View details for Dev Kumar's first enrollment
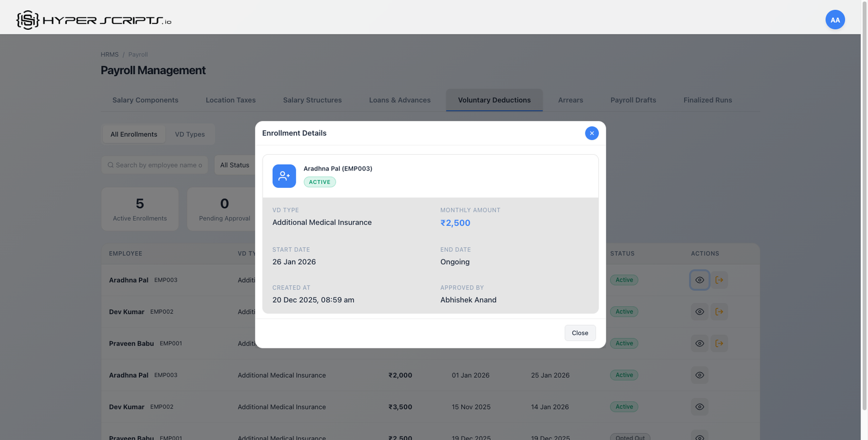Screen dimensions: 868x440 click(x=700, y=312)
